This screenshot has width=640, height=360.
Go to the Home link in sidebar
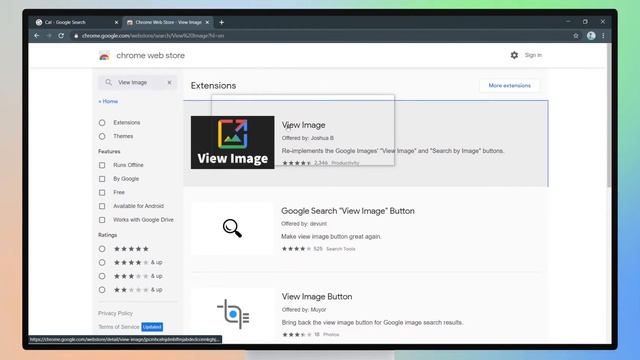point(108,101)
